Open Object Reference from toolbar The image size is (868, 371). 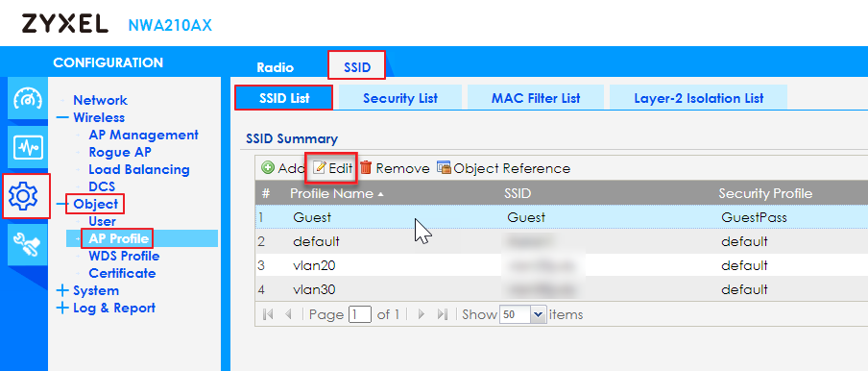(504, 168)
